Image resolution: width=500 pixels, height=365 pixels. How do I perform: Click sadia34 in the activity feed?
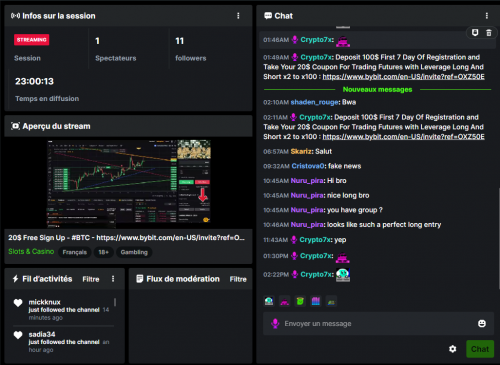[x=42, y=334]
